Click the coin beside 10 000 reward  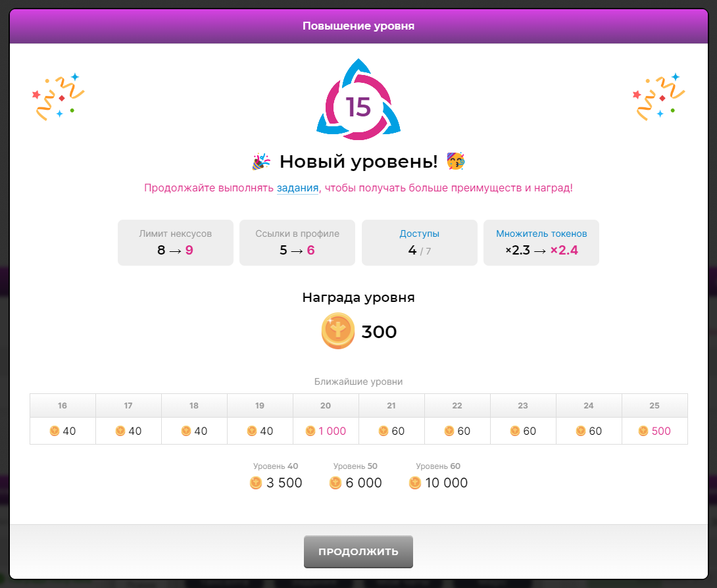414,483
